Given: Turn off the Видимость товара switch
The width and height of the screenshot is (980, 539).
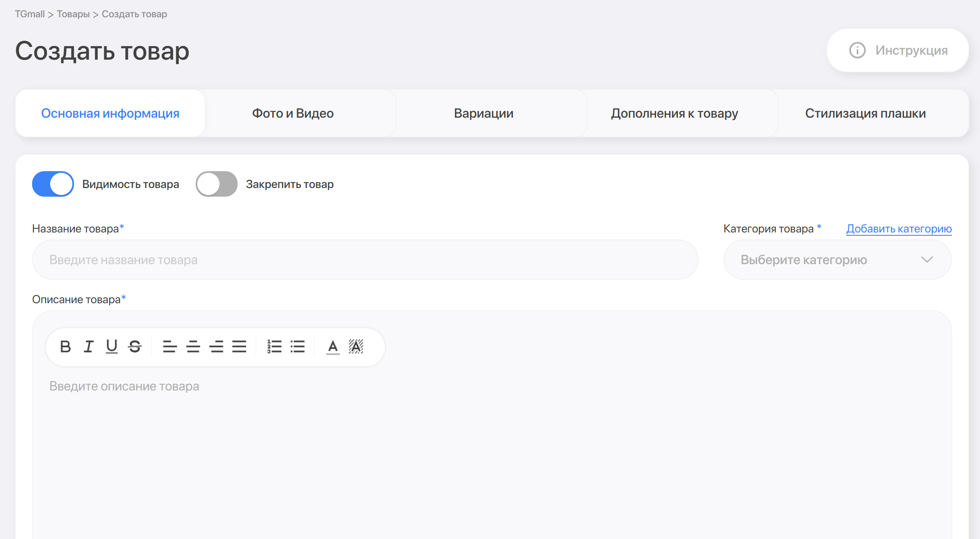Looking at the screenshot, I should [53, 184].
